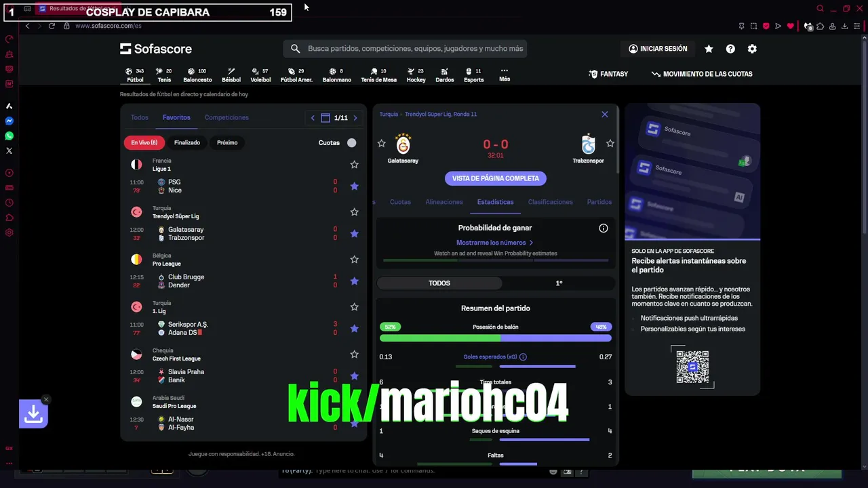This screenshot has width=868, height=488.
Task: Click the Sofascore logo
Action: click(156, 49)
